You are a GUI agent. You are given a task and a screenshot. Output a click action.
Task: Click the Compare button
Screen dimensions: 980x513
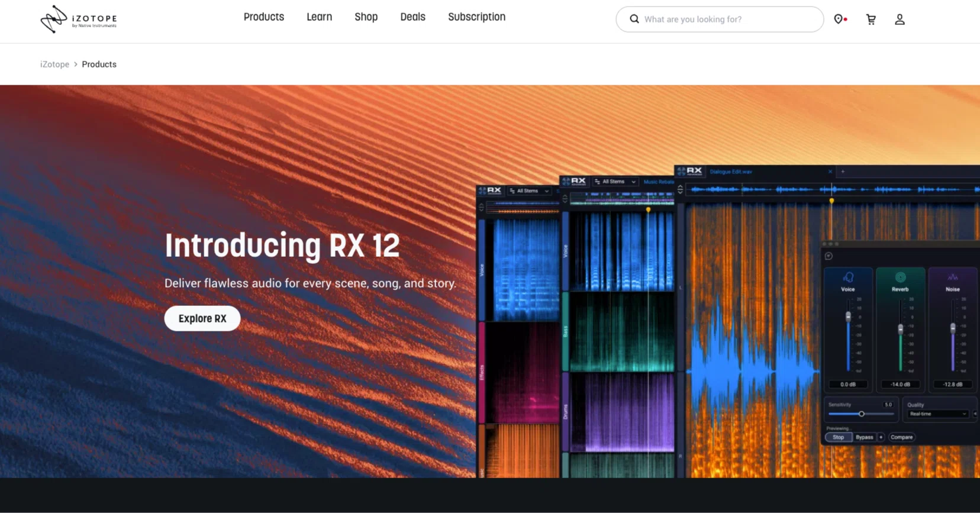click(x=901, y=437)
